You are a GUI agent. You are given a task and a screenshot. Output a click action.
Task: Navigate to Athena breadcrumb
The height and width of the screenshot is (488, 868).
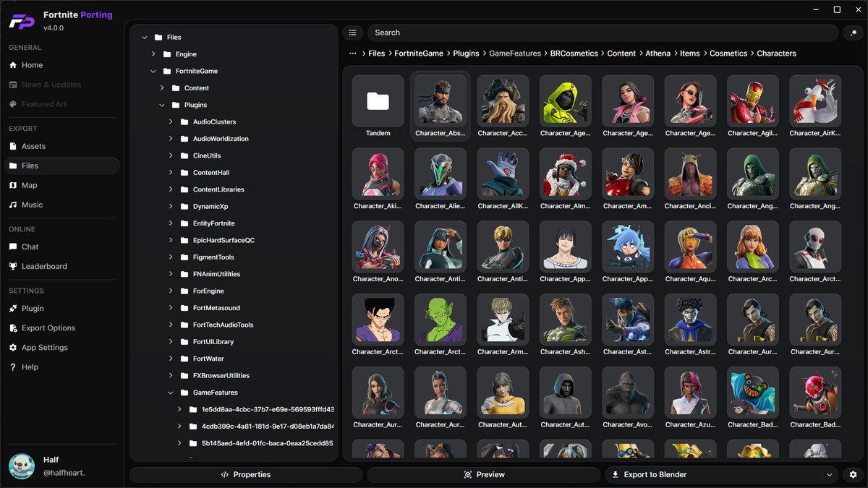click(658, 53)
